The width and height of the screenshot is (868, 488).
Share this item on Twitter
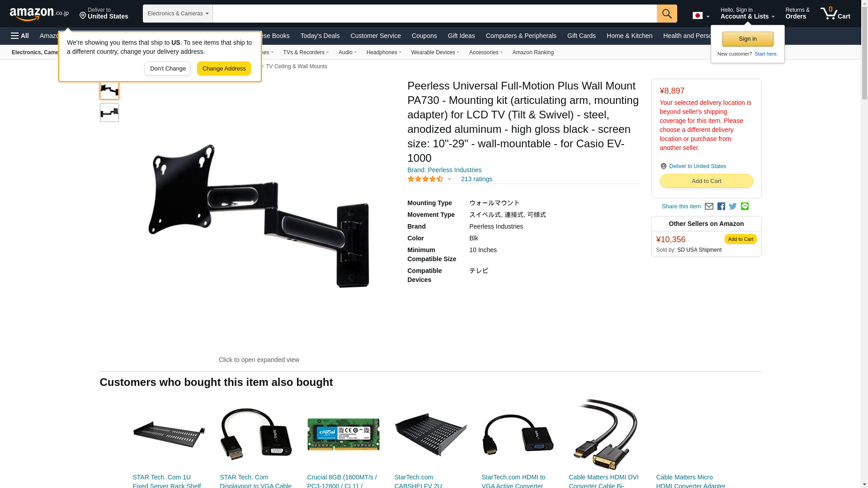733,206
